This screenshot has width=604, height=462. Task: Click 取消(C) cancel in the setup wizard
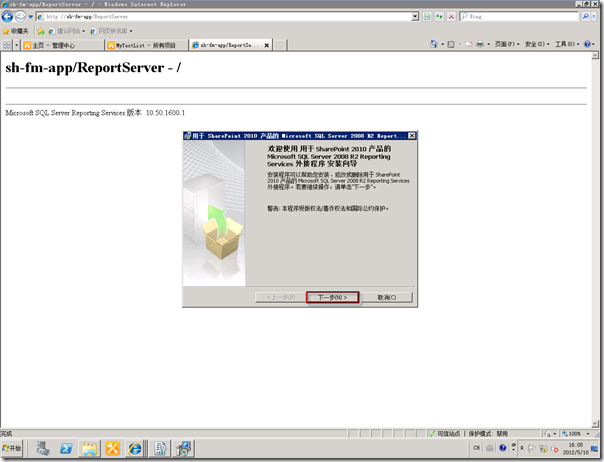(387, 297)
